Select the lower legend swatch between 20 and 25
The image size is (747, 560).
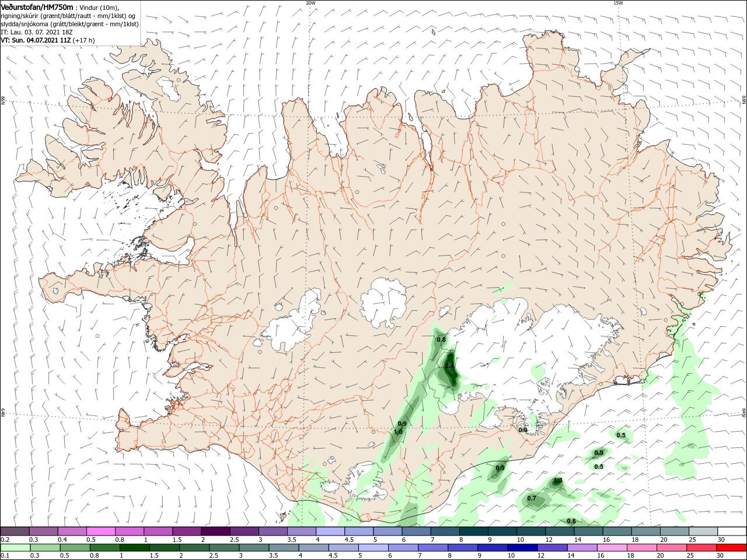[x=672, y=548]
